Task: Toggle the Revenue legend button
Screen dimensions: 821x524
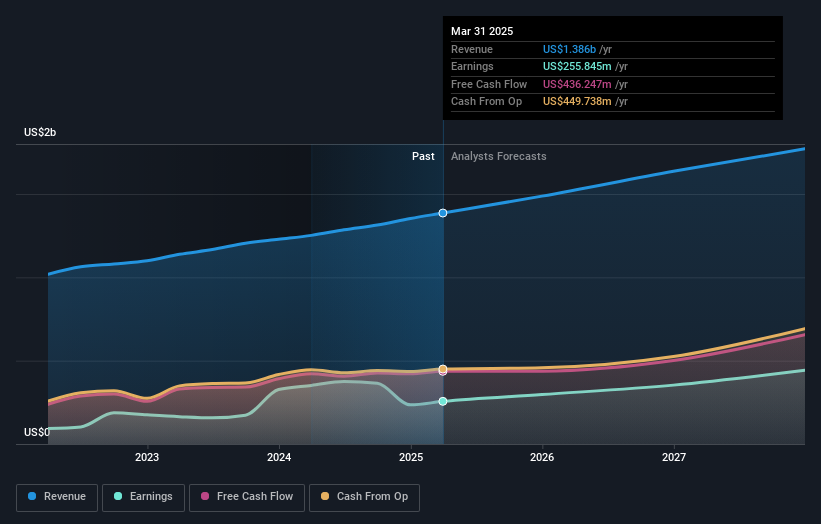Action: click(57, 497)
